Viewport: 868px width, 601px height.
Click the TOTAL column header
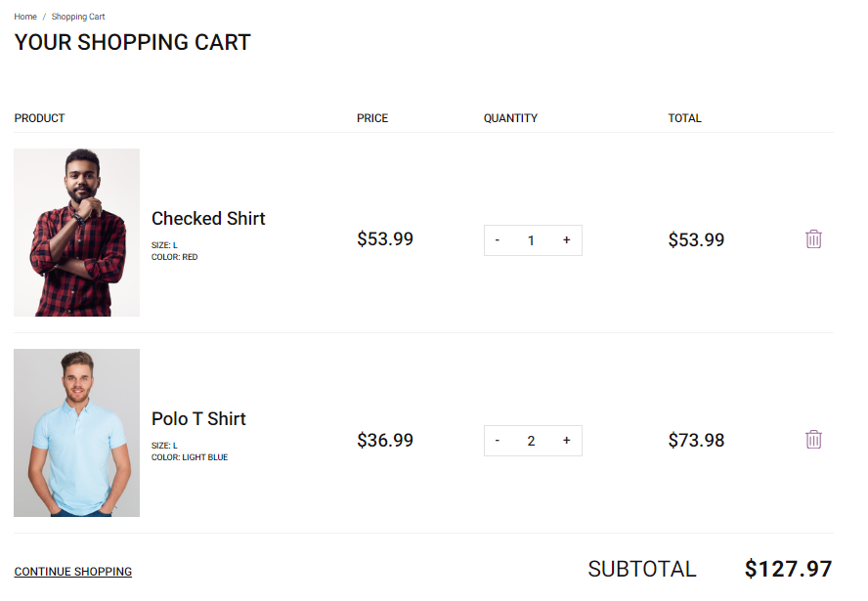tap(684, 118)
